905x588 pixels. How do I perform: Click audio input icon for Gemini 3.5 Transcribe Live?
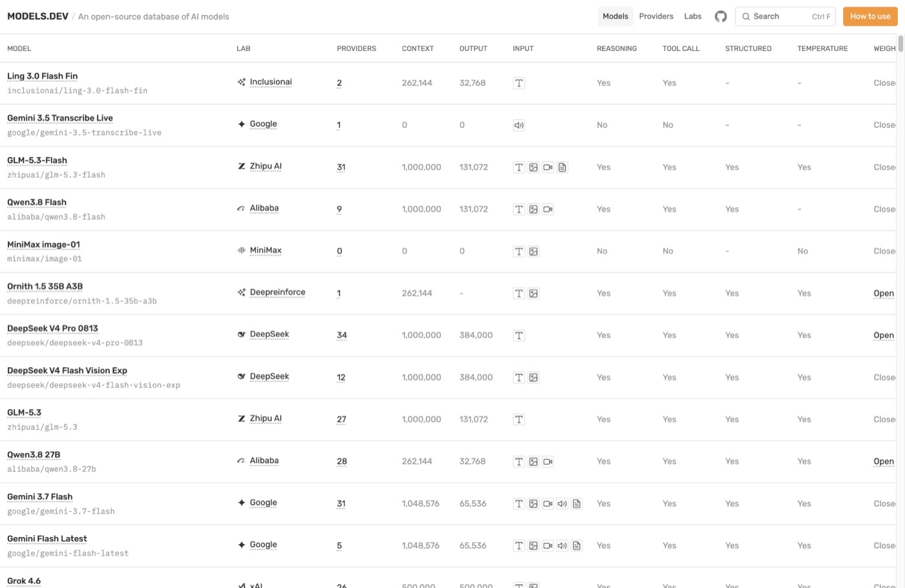pyautogui.click(x=519, y=125)
